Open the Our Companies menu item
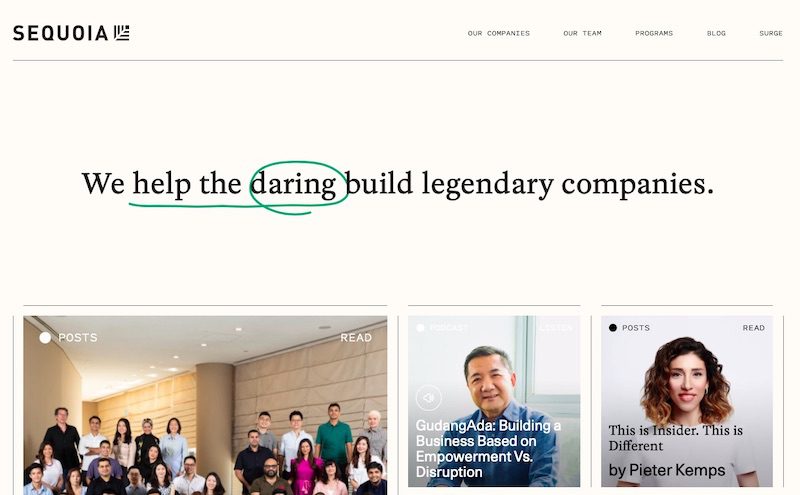This screenshot has width=800, height=495. pos(498,33)
